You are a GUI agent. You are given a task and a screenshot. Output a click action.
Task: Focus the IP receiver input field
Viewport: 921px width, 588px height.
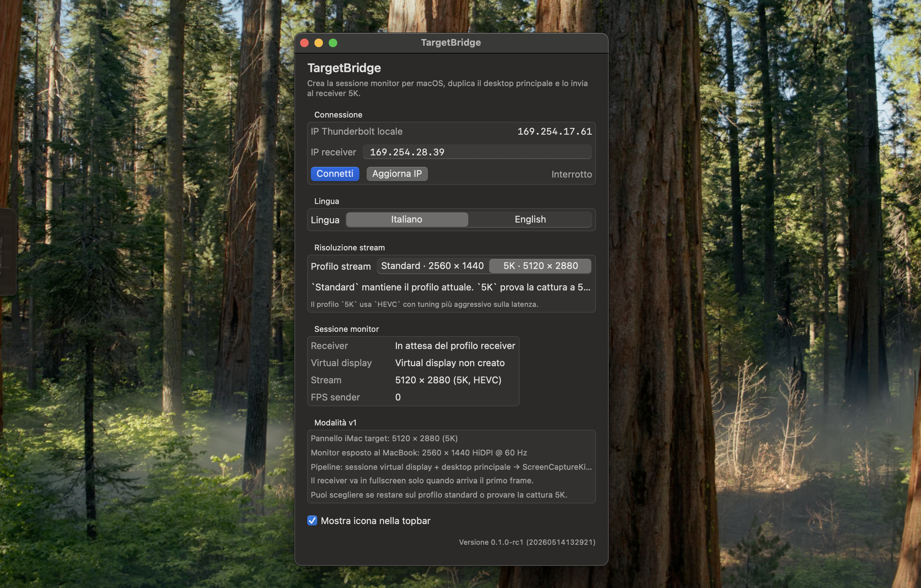477,152
